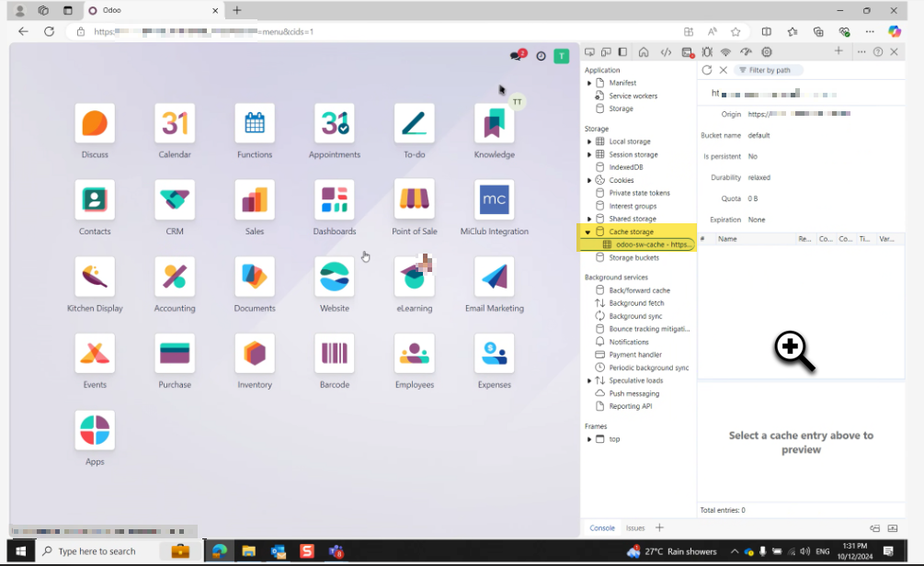Viewport: 924px width, 566px height.
Task: Open the Discuss app
Action: (95, 123)
